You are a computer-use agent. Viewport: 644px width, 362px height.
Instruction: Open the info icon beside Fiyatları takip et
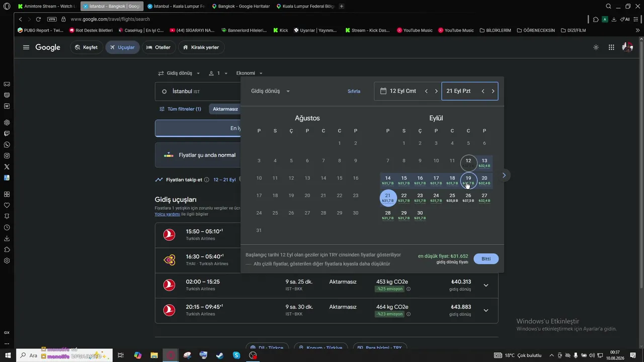pyautogui.click(x=207, y=179)
